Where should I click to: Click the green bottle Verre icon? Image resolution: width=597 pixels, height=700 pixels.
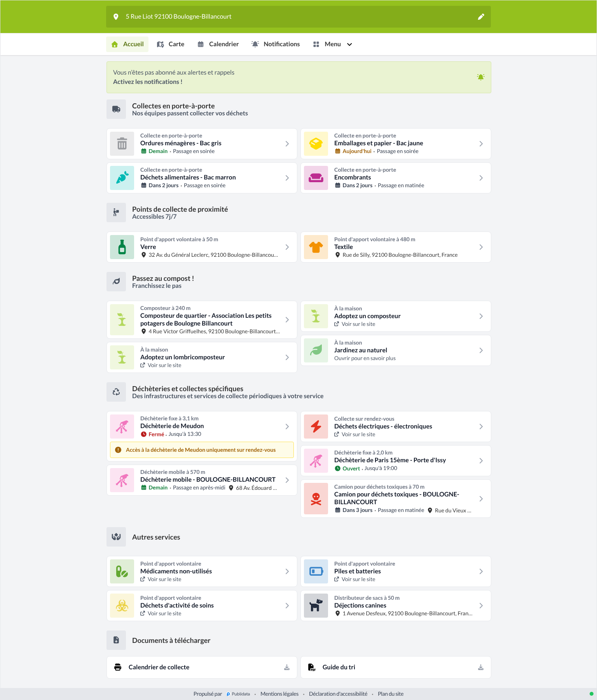pyautogui.click(x=122, y=247)
